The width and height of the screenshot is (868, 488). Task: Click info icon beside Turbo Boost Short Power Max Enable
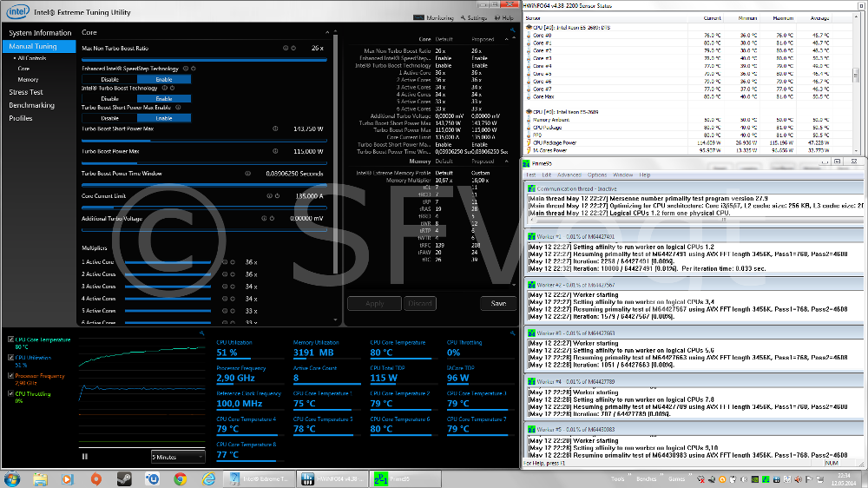[x=178, y=108]
